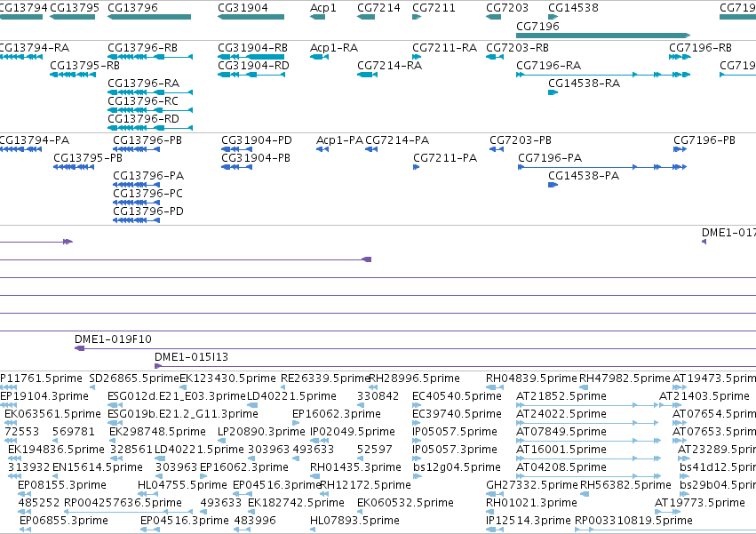This screenshot has height=534, width=756.
Task: Open the CG13795 gene feature
Action: coord(72,17)
